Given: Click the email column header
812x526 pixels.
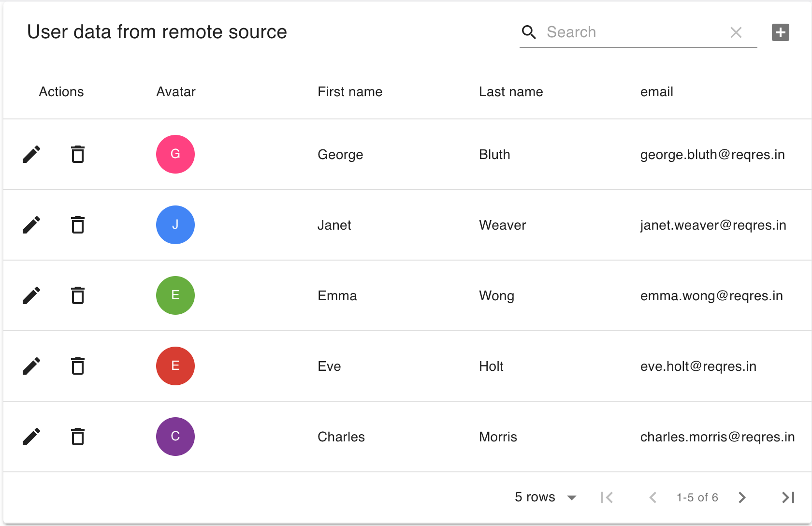Looking at the screenshot, I should point(656,92).
